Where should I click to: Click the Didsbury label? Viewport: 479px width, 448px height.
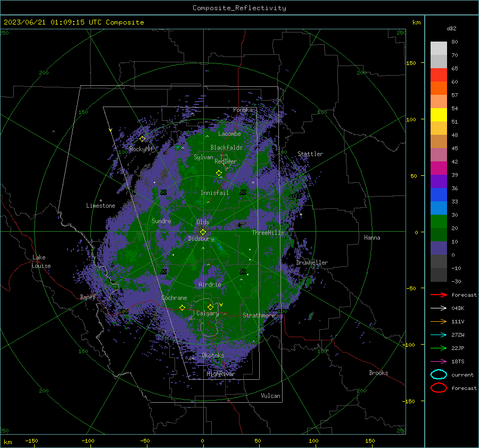pos(201,239)
